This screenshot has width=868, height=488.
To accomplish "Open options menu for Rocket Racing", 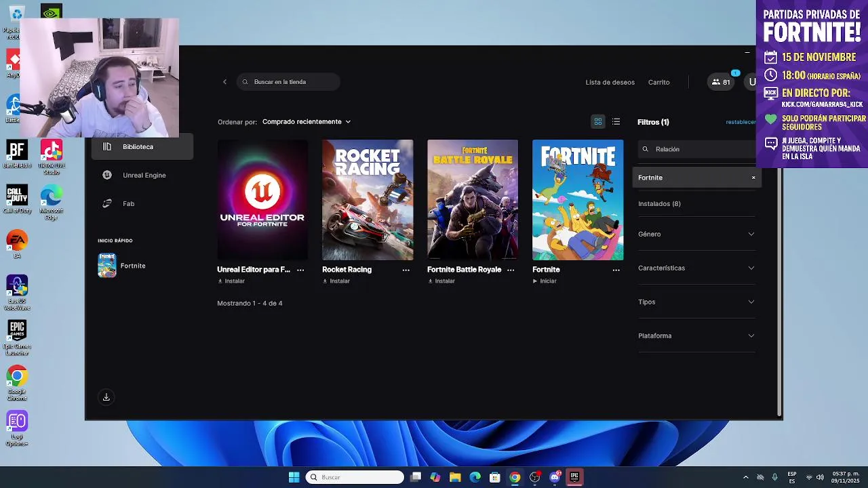I will tap(406, 270).
